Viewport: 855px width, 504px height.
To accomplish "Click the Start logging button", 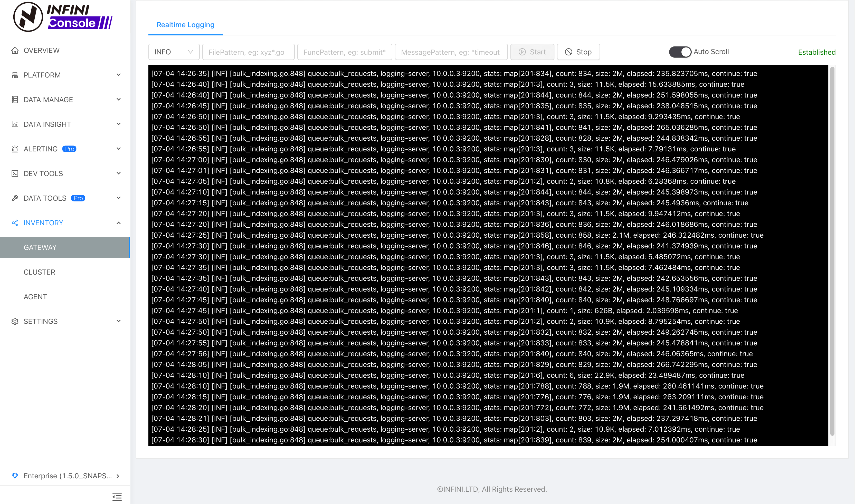I will click(532, 52).
